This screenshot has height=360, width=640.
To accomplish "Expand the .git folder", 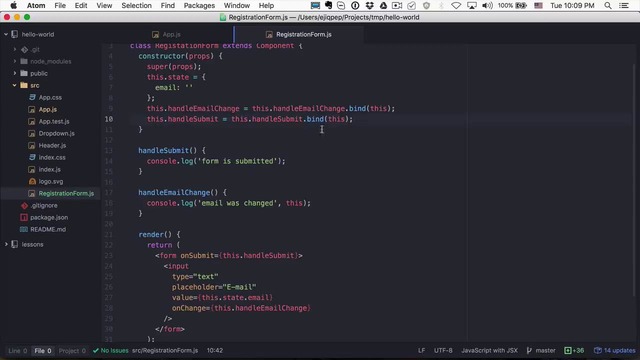I will 15,49.
